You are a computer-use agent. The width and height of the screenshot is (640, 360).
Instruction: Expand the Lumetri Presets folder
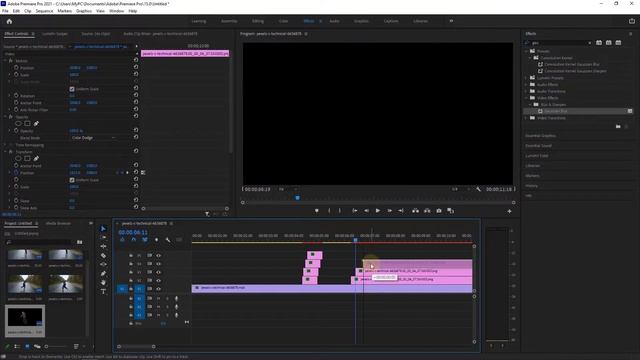(526, 78)
